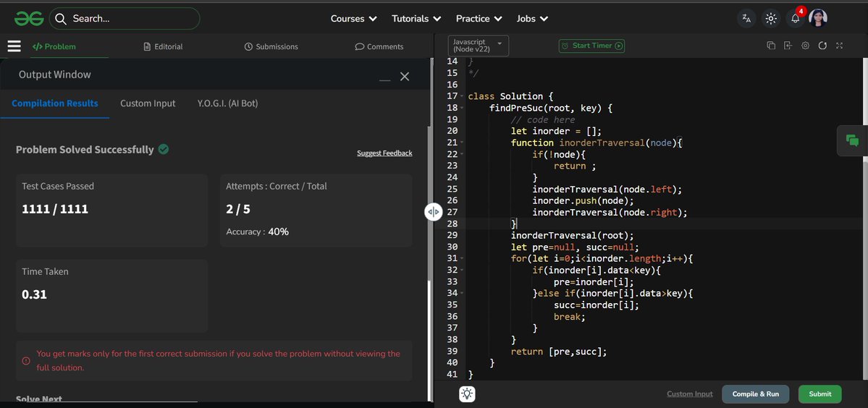Open the language translate icon
868x408 pixels.
point(746,18)
